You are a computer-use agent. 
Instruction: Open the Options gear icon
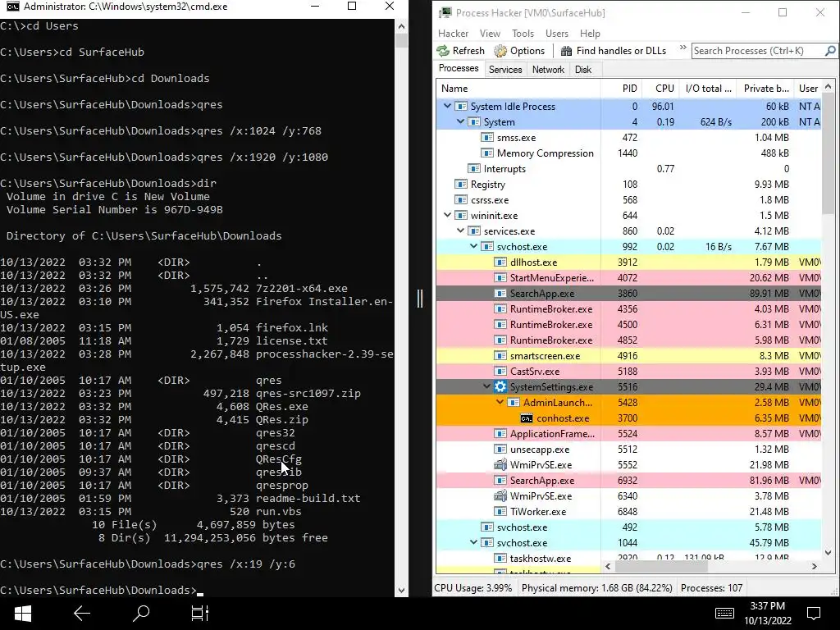(500, 51)
